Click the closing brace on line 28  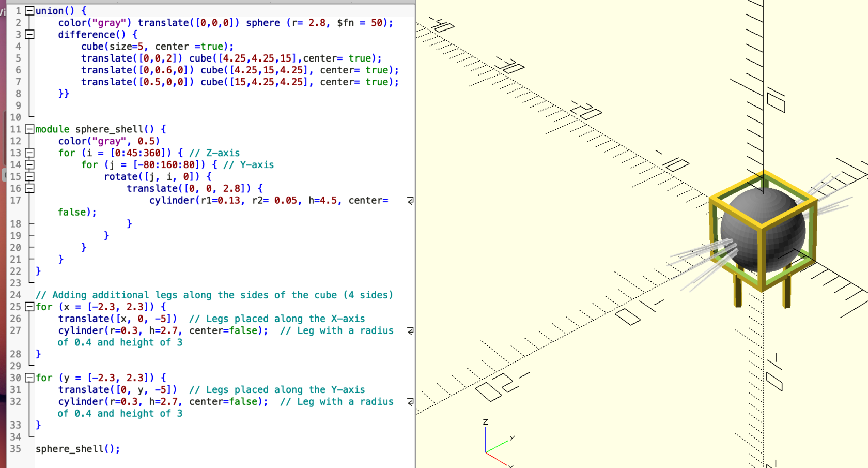38,354
